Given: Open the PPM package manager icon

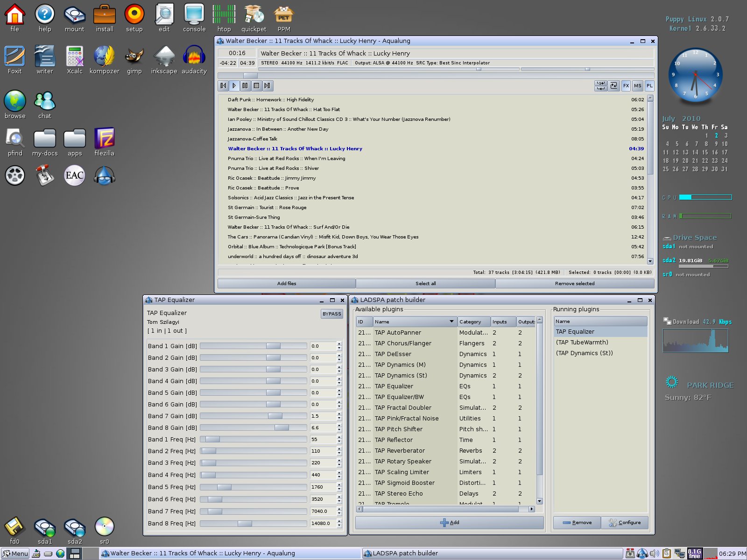Looking at the screenshot, I should (284, 18).
